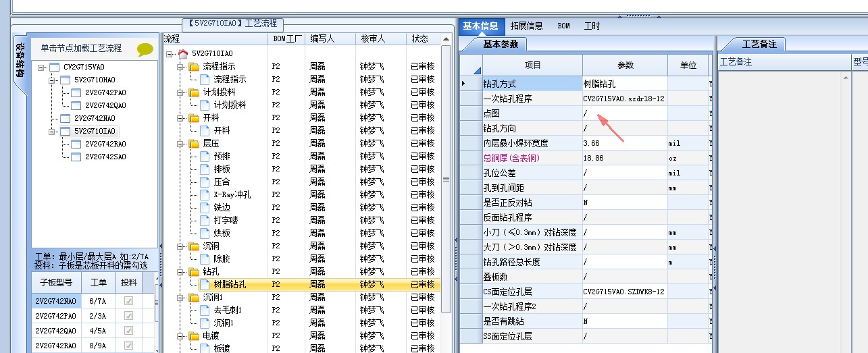The width and height of the screenshot is (868, 353).
Task: Switch to the 拓展信息 tab
Action: point(526,26)
